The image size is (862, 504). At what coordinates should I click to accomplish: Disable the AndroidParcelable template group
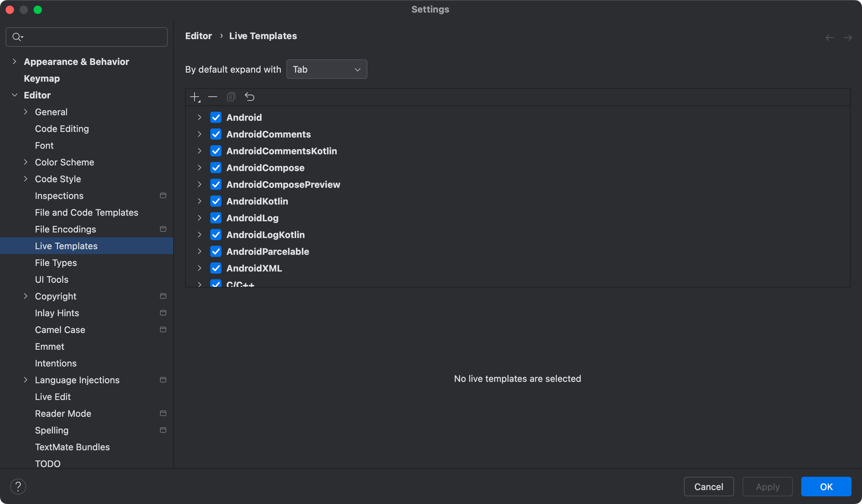216,251
